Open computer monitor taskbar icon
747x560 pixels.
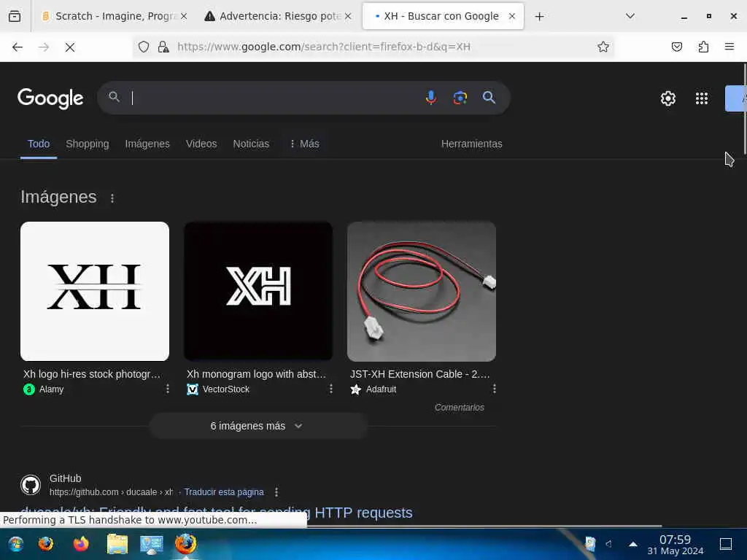[x=152, y=545]
